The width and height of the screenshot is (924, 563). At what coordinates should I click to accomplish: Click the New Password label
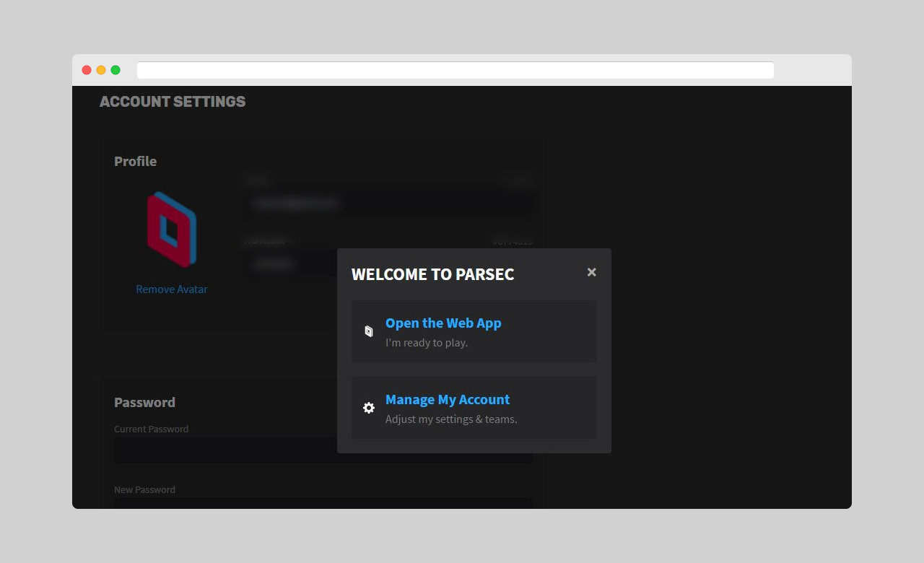click(145, 490)
